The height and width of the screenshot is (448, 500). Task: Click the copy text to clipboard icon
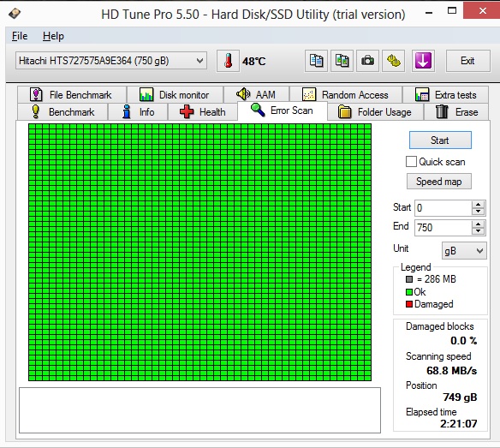[316, 61]
